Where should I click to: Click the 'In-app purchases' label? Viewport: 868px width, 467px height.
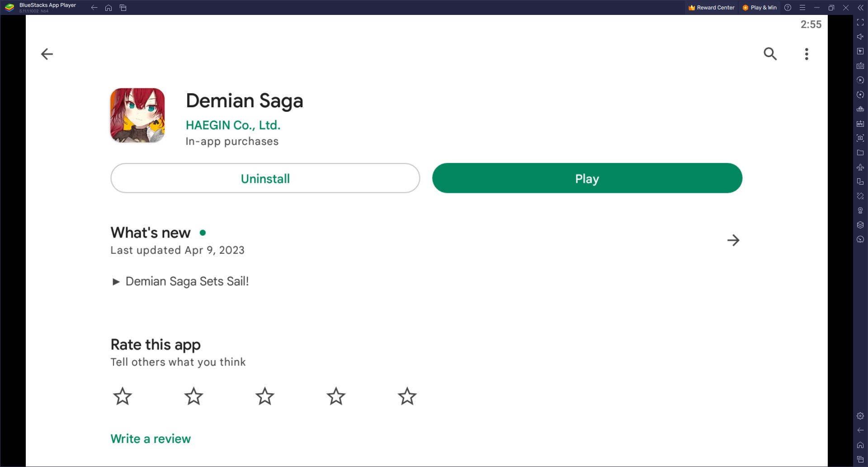click(x=232, y=142)
